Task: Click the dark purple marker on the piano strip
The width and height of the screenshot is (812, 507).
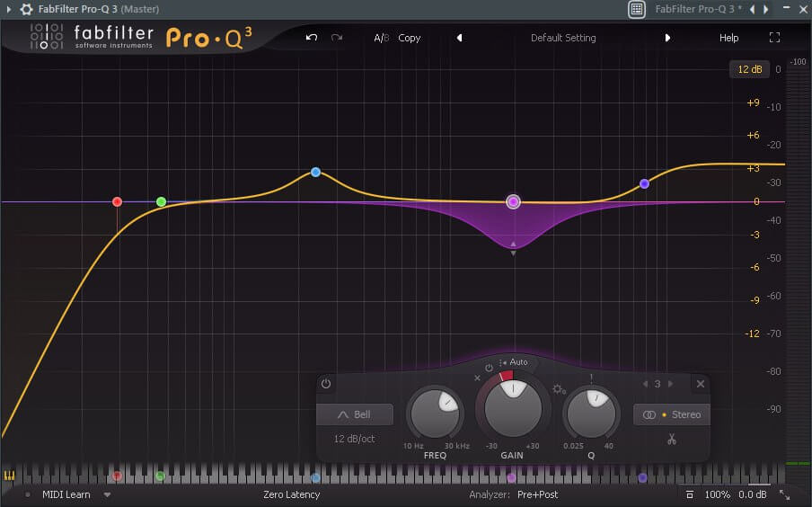Action: tap(642, 477)
